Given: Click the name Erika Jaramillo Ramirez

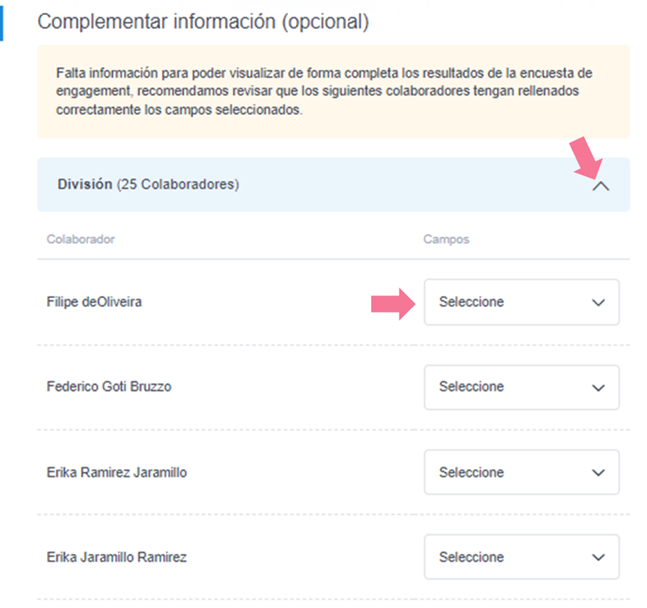Looking at the screenshot, I should (x=117, y=557).
